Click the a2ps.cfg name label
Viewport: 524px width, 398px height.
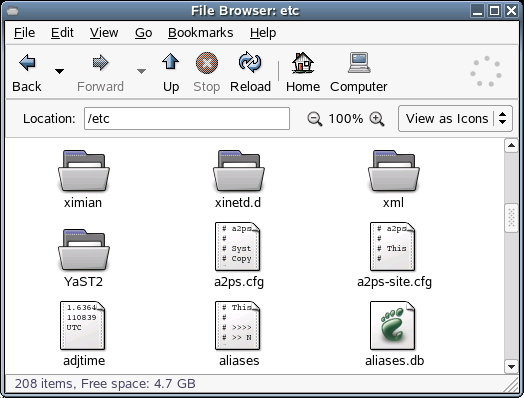pos(239,282)
